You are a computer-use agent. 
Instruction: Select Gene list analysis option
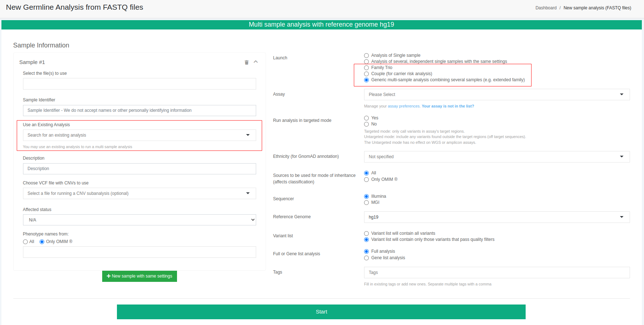coord(366,258)
